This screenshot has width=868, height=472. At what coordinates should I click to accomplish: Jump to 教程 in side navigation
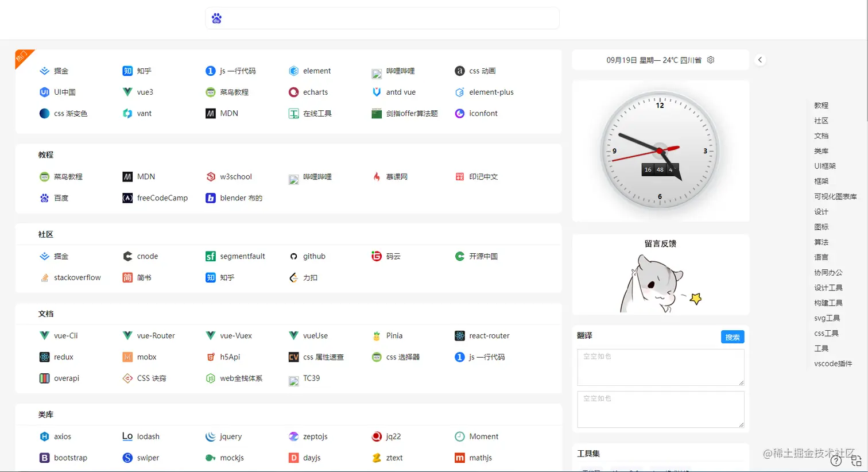[821, 105]
